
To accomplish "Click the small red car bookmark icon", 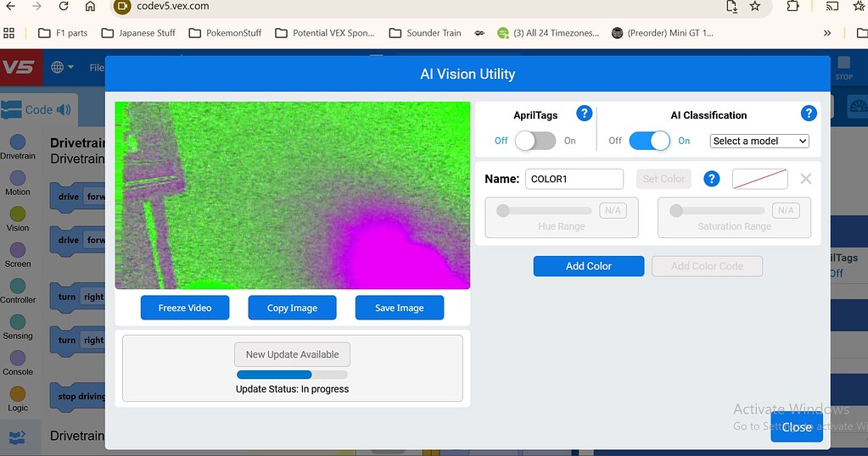I will (479, 33).
